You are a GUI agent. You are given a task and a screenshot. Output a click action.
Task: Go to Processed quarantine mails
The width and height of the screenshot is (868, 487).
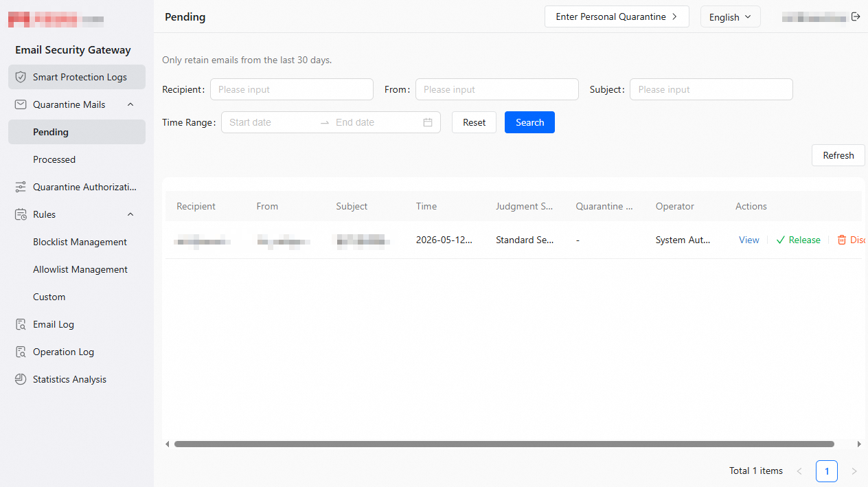[x=77, y=159]
